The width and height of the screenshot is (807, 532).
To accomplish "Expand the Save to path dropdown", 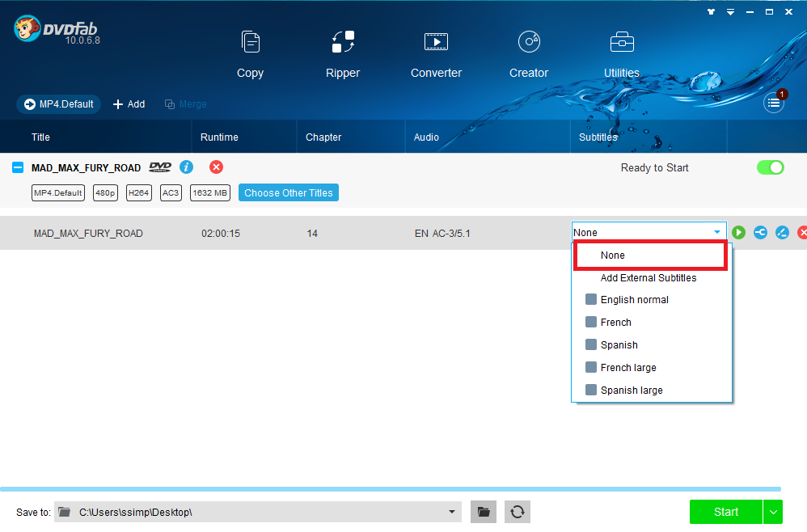I will tap(451, 512).
